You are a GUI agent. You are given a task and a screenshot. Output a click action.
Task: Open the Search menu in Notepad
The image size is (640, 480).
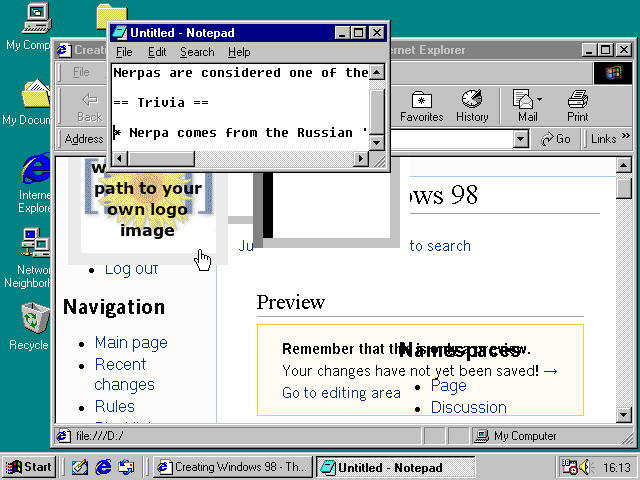coord(197,52)
